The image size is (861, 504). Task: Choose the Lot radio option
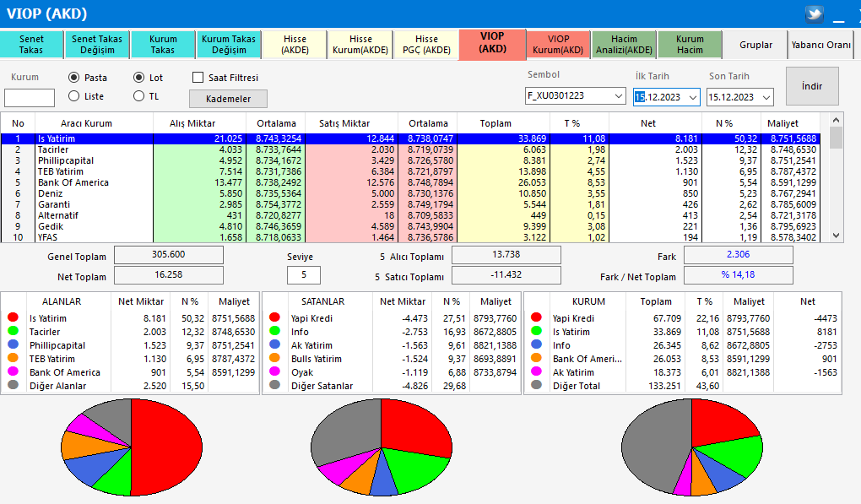pyautogui.click(x=139, y=78)
